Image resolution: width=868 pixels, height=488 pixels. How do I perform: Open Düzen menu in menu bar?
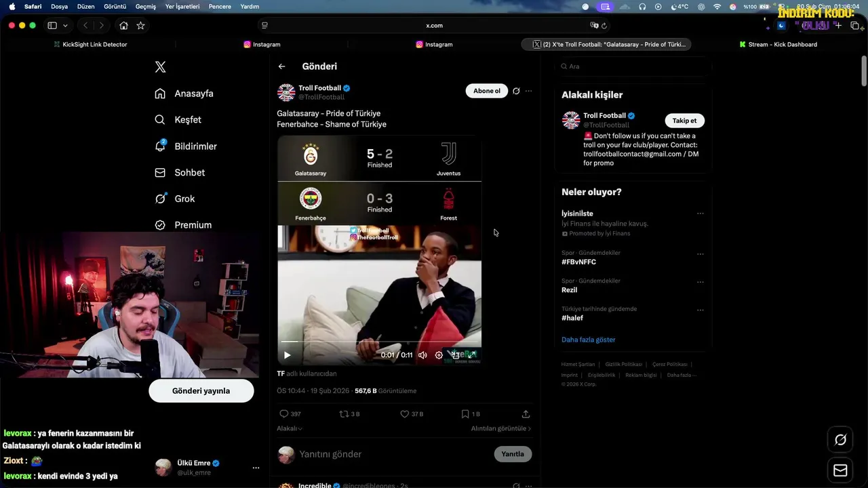point(86,6)
